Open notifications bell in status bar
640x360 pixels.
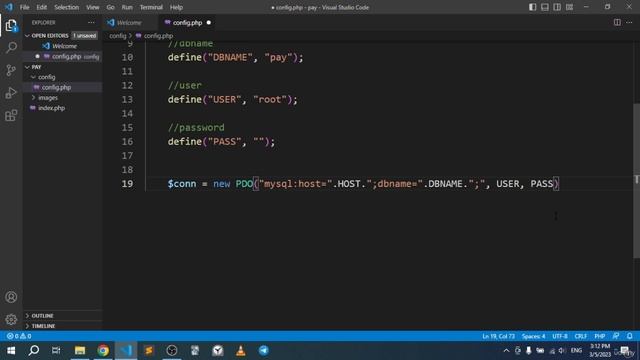pyautogui.click(x=630, y=336)
